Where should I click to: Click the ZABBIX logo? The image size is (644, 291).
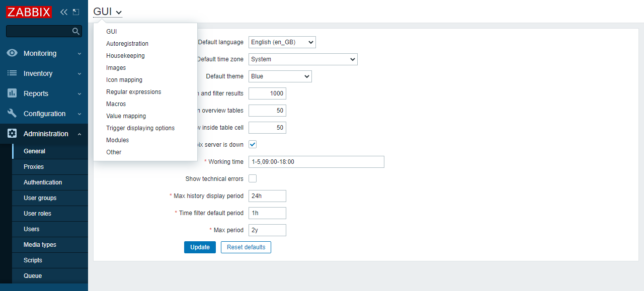click(29, 12)
